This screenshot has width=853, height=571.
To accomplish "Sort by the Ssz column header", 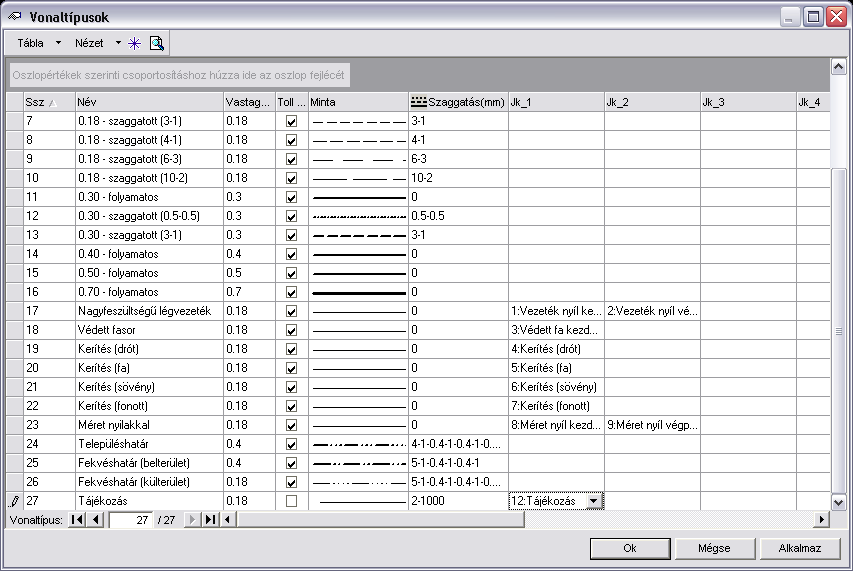I will 49,102.
